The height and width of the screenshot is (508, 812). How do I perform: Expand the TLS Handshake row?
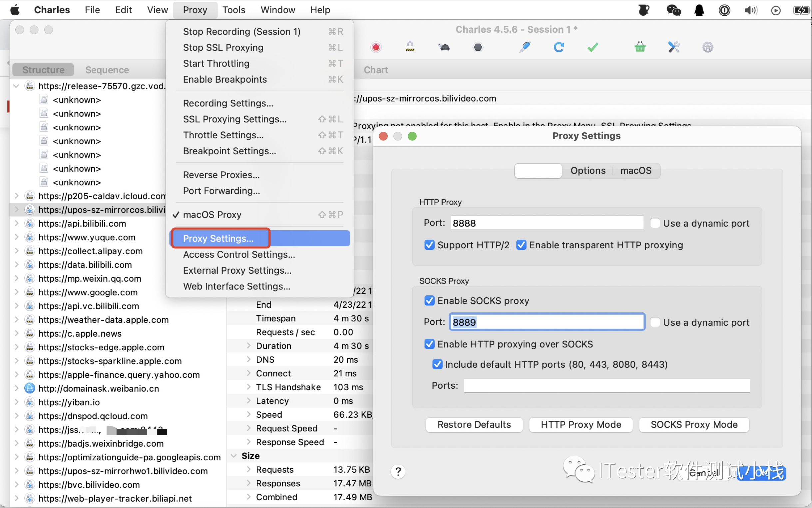pyautogui.click(x=249, y=387)
